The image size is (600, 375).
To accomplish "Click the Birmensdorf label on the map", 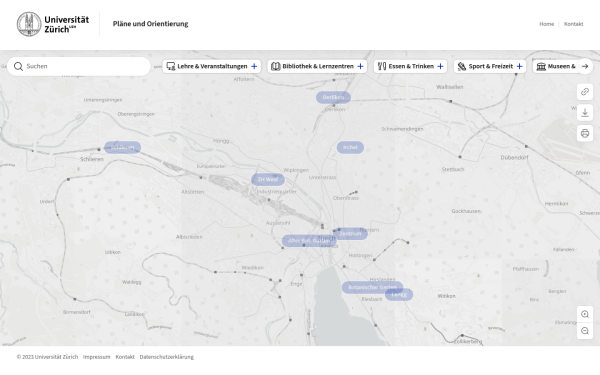I will click(77, 313).
